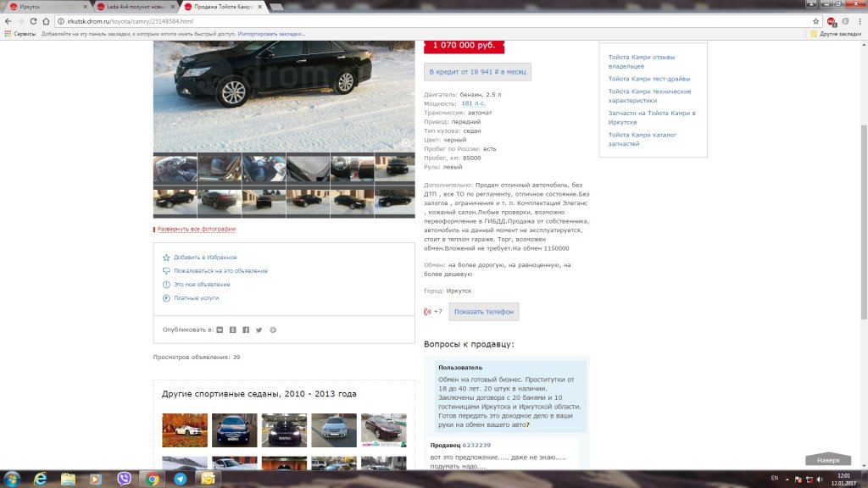Click the page vertical scrollbar thumb
Screen dimensions: 868x488
coord(864,221)
